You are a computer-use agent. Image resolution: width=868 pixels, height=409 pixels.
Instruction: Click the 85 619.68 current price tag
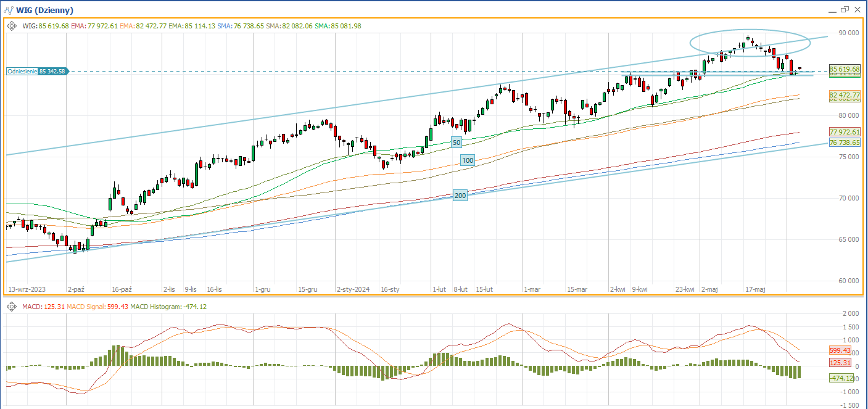coord(845,69)
